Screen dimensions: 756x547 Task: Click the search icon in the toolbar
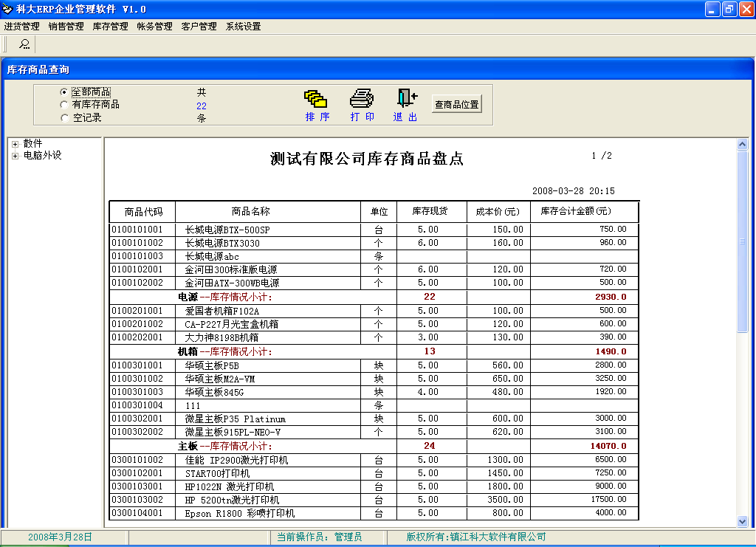(x=24, y=44)
